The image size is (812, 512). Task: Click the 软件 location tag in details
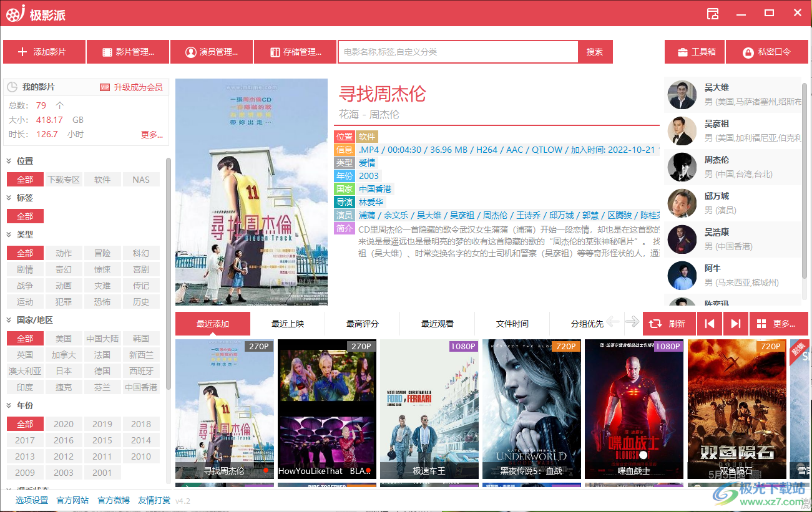(x=367, y=137)
